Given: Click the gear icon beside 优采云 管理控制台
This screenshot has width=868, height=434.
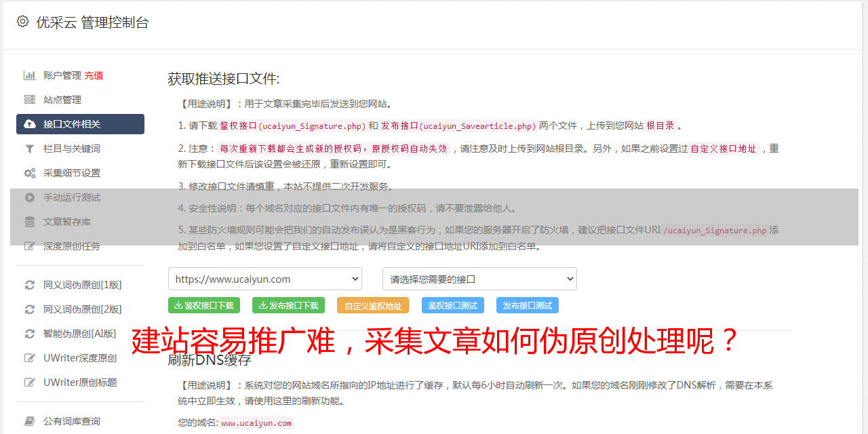Looking at the screenshot, I should (22, 22).
